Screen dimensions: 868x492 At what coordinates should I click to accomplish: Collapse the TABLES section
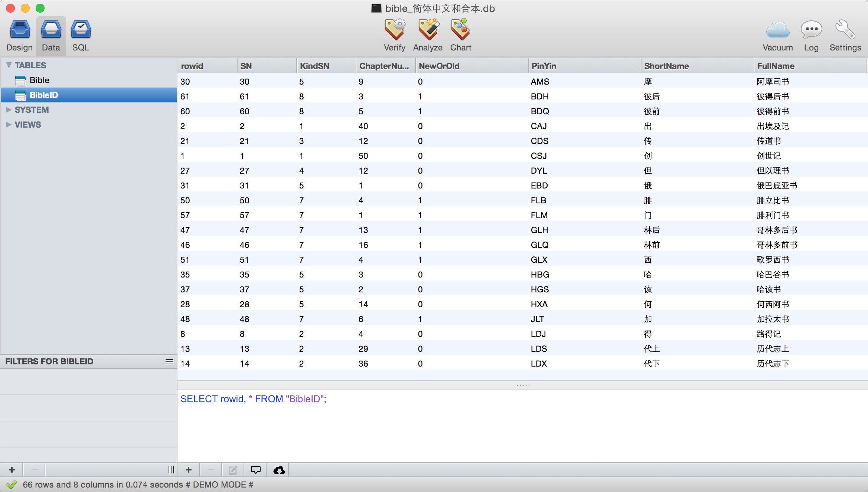[9, 65]
